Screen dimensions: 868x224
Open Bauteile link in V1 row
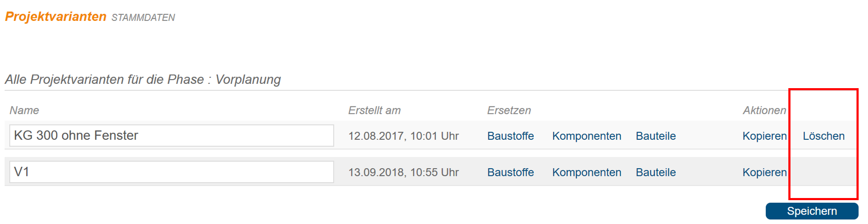coord(655,172)
